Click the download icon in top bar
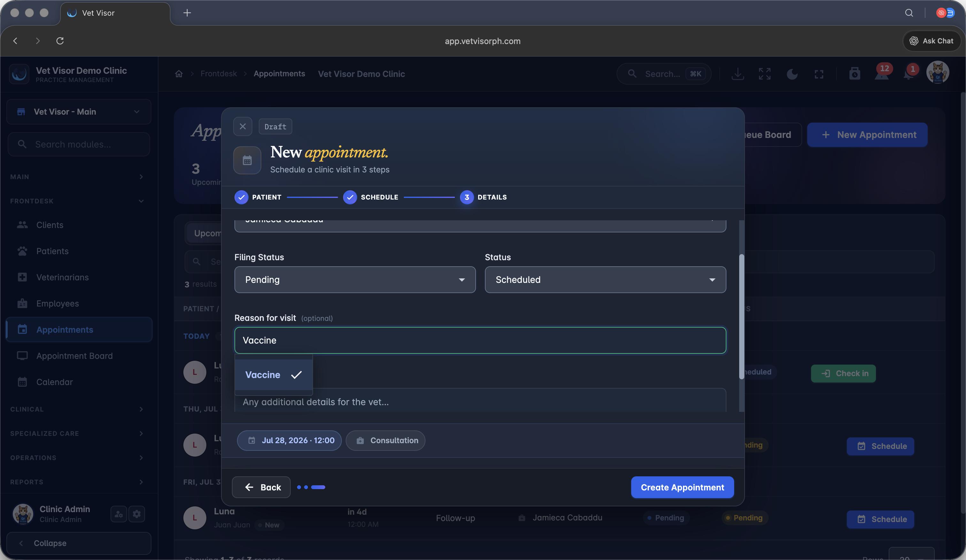 [738, 74]
